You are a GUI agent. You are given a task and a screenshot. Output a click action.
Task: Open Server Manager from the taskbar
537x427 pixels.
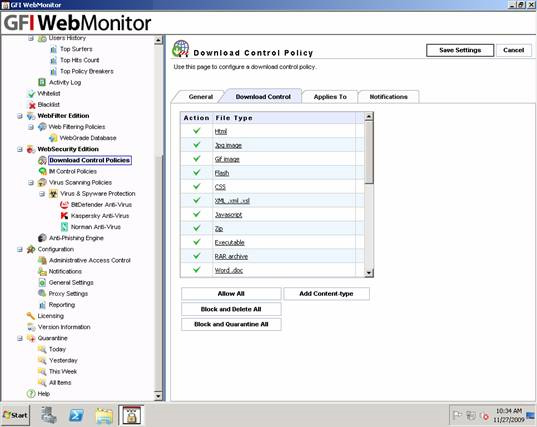click(x=49, y=415)
